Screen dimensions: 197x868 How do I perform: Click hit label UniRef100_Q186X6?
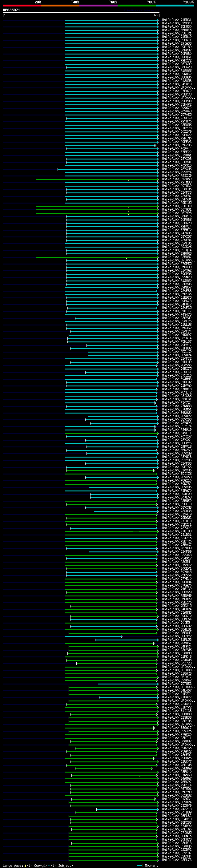point(177,674)
